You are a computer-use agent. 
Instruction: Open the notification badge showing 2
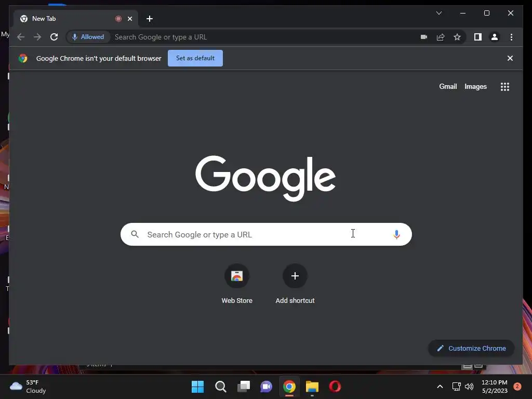point(517,387)
